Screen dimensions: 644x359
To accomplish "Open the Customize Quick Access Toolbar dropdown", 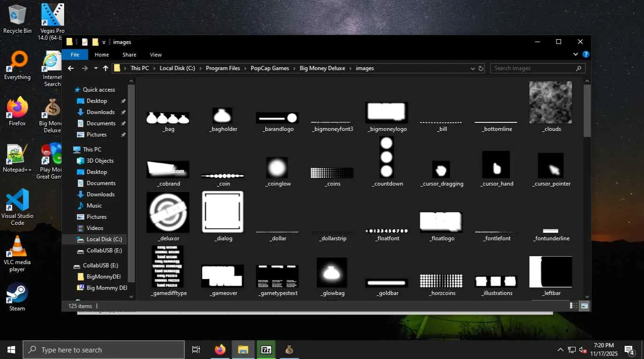I will point(104,42).
